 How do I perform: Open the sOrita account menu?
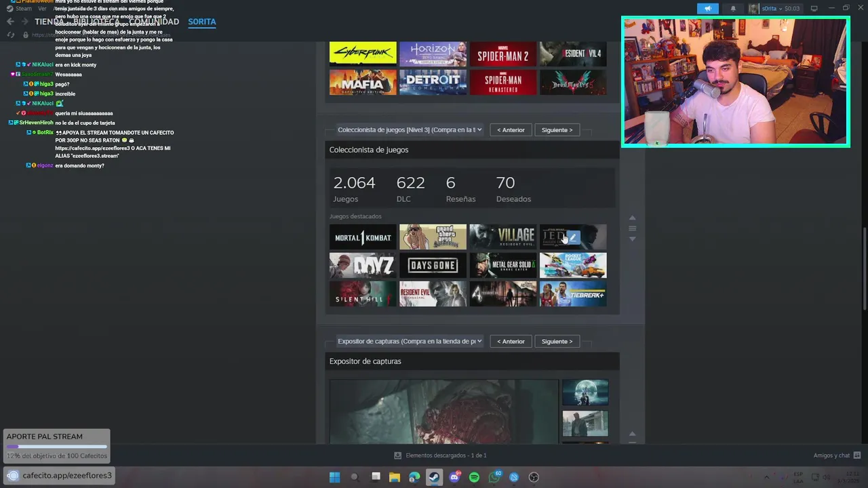pyautogui.click(x=775, y=9)
